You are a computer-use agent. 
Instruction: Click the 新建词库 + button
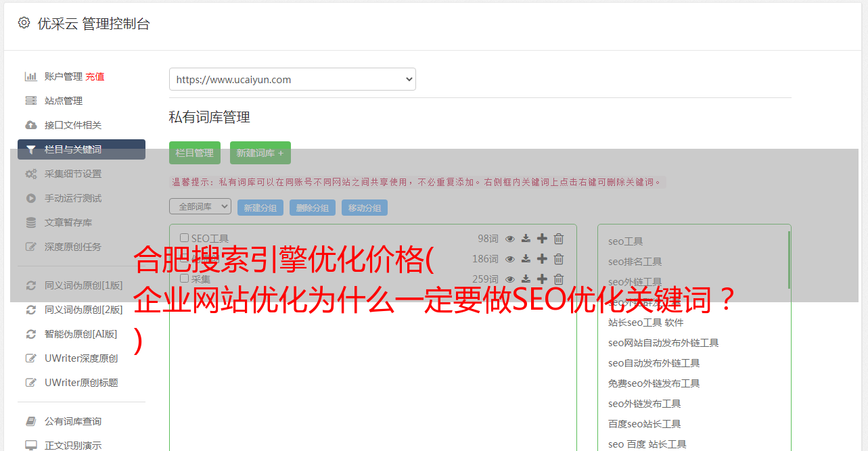point(260,153)
